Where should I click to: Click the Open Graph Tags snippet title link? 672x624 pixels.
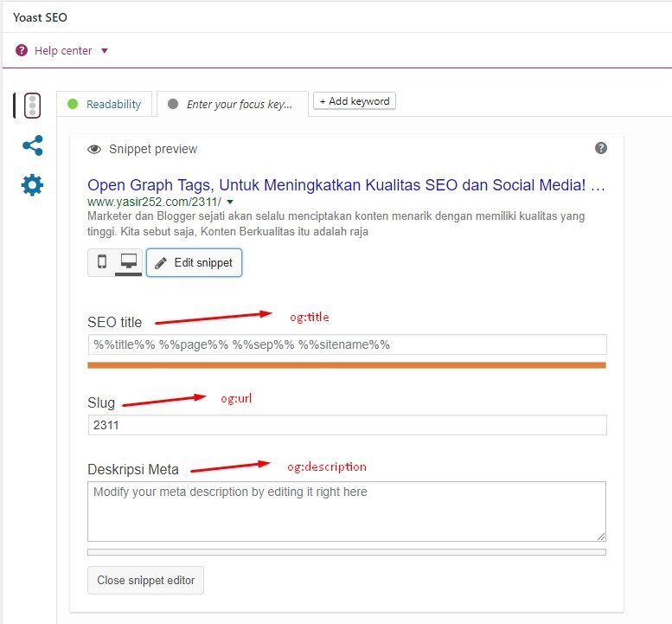346,185
